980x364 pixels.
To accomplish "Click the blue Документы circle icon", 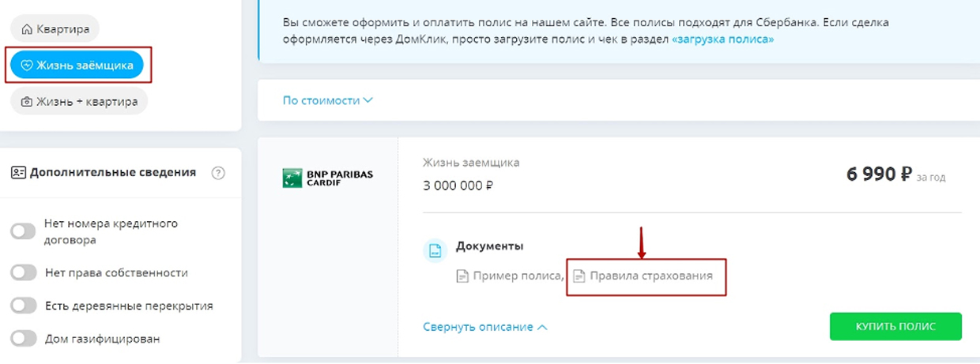I will coord(434,251).
